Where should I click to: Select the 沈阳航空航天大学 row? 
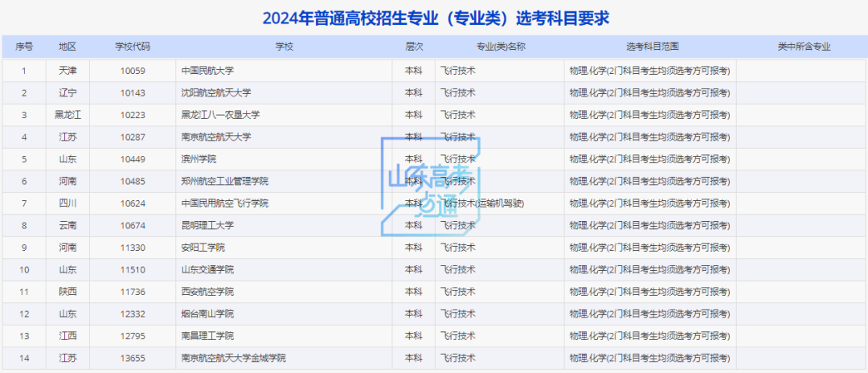pyautogui.click(x=216, y=92)
